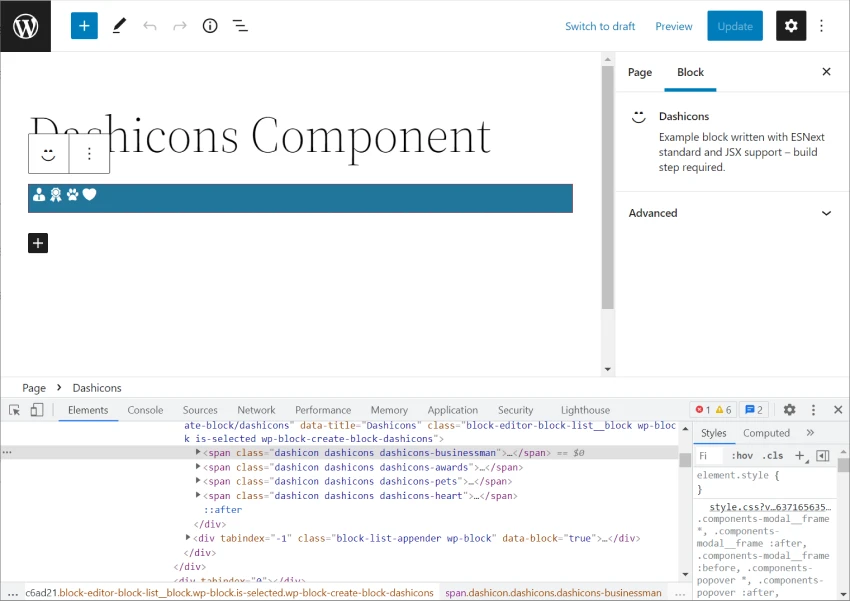Click the Update button
This screenshot has width=850, height=601.
(735, 26)
